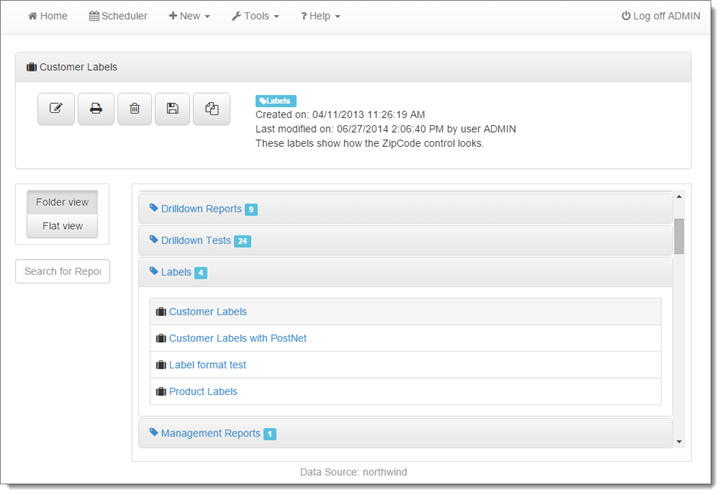Click the save report floppy disk icon
The height and width of the screenshot is (495, 722).
[173, 109]
